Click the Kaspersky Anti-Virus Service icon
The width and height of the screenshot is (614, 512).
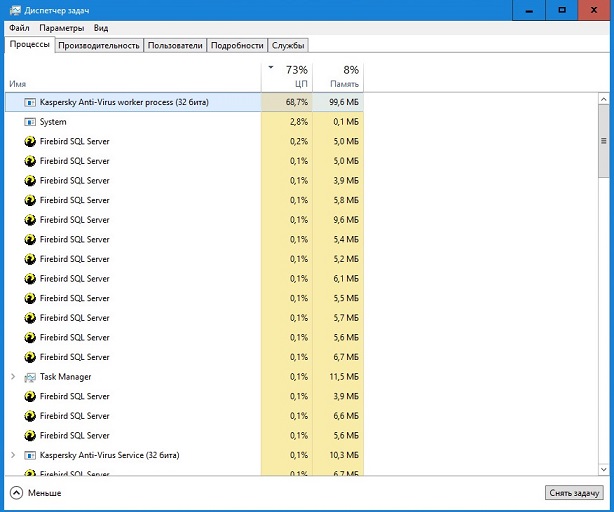(x=30, y=455)
